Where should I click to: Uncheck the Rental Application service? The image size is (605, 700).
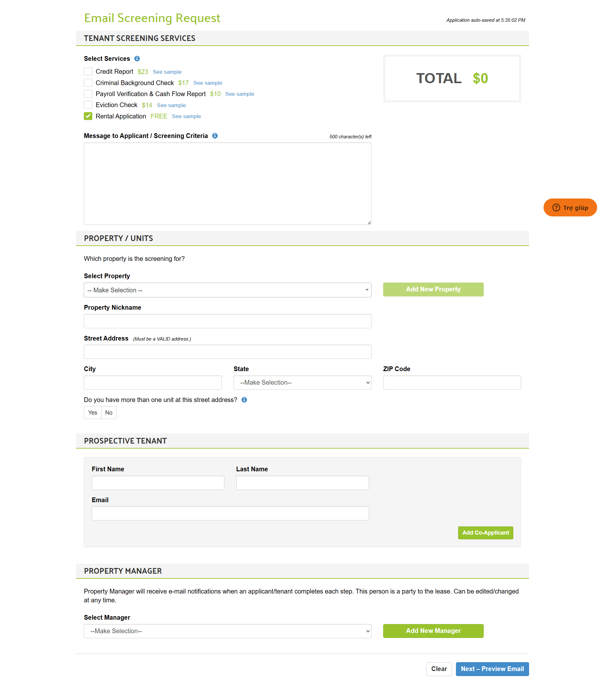tap(88, 116)
